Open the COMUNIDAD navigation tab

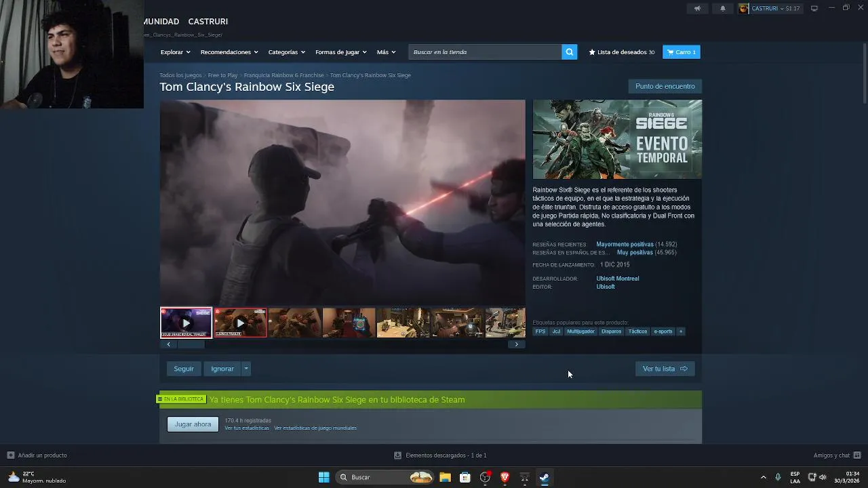click(x=161, y=22)
